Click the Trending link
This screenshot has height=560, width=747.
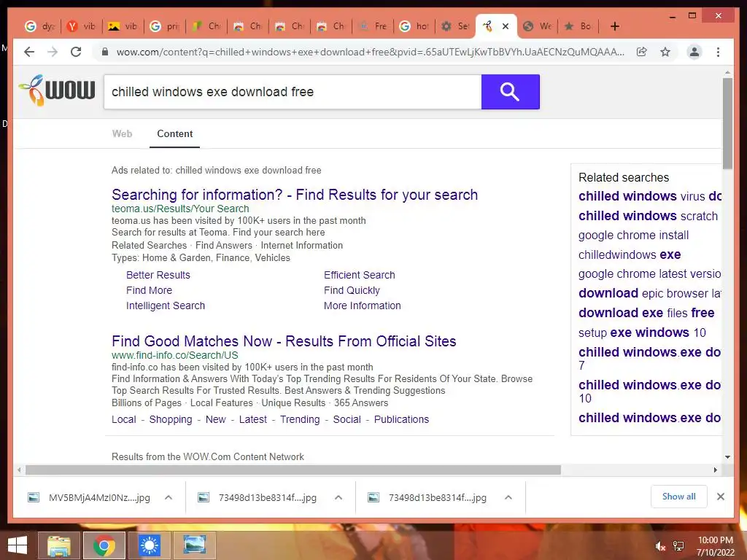(x=300, y=419)
